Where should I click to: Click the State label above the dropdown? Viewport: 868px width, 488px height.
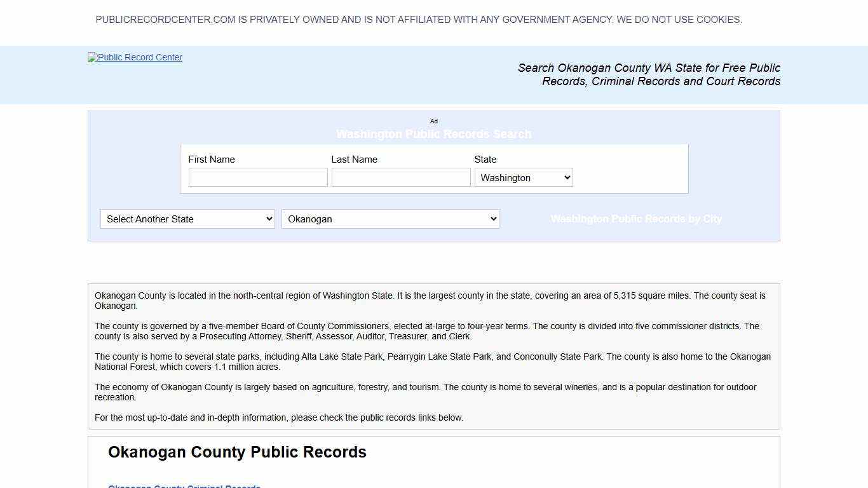pos(485,159)
